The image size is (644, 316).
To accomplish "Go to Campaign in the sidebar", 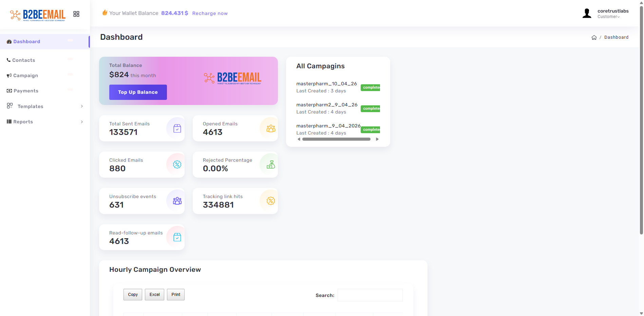I will (25, 75).
